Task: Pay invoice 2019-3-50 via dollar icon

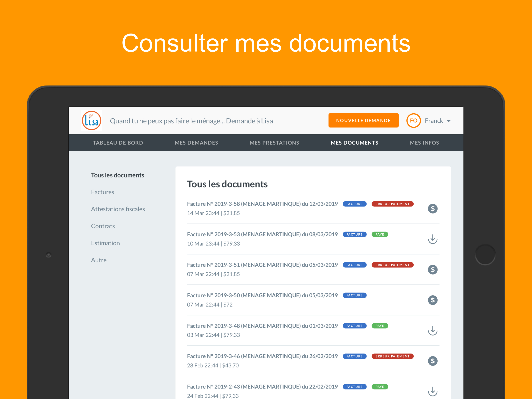Action: 432,300
